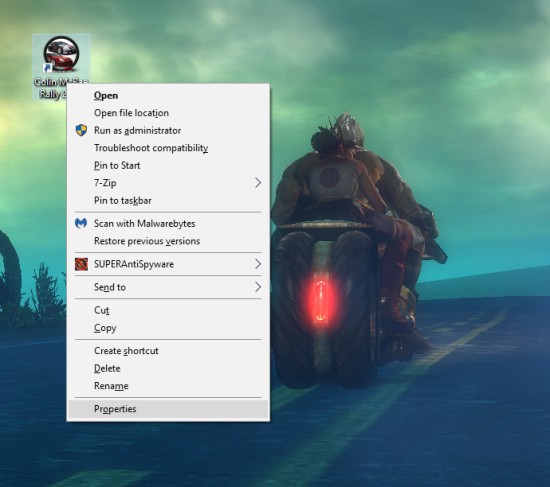Expand the Send to submenu arrow
The width and height of the screenshot is (550, 487).
258,287
